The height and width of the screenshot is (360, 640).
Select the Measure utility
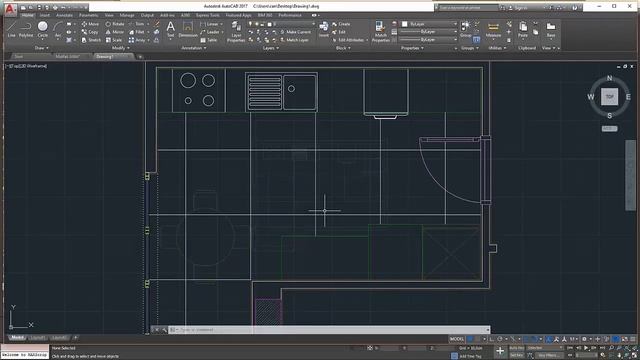pyautogui.click(x=493, y=29)
